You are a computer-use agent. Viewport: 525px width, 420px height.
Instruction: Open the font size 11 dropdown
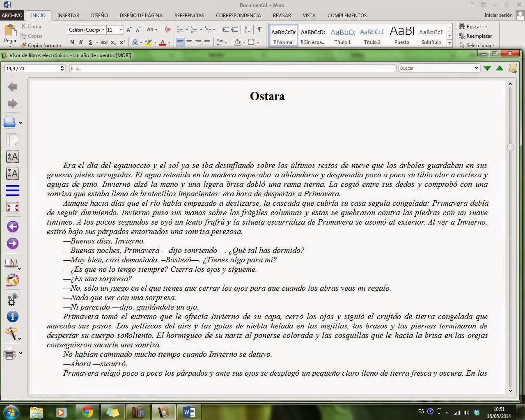121,30
